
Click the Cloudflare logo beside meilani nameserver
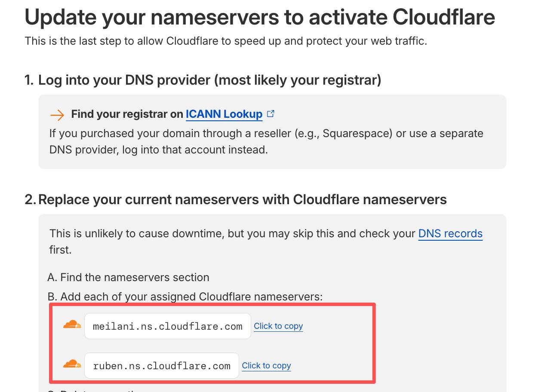click(x=72, y=325)
